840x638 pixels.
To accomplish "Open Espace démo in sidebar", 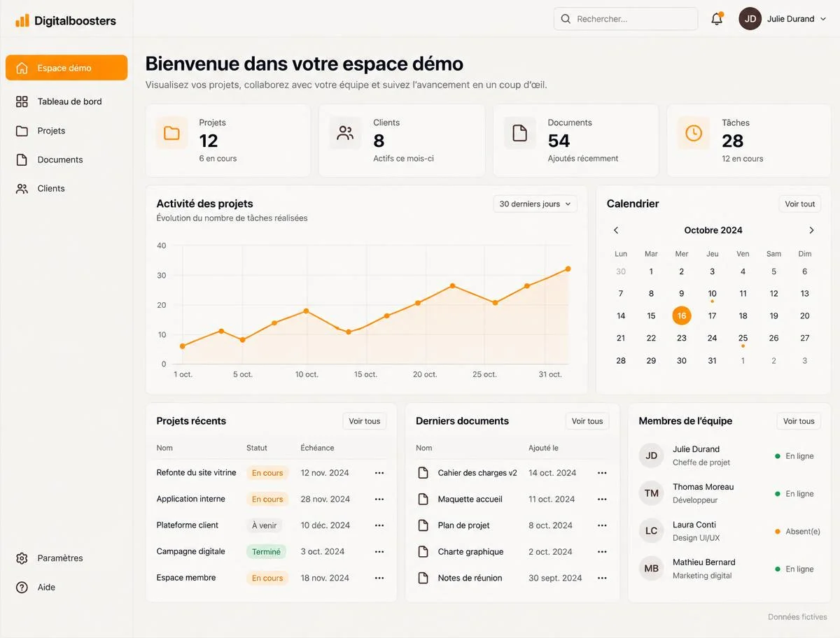I will tap(66, 68).
